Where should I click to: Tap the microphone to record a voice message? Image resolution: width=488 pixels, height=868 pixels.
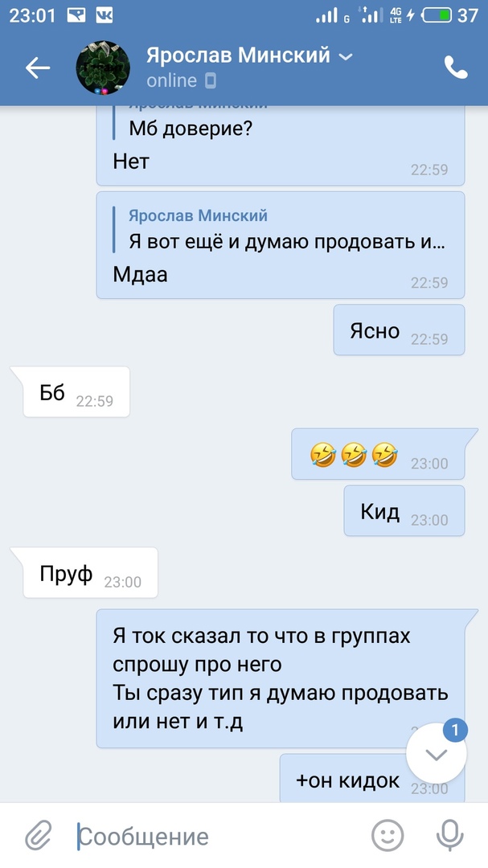(x=449, y=835)
